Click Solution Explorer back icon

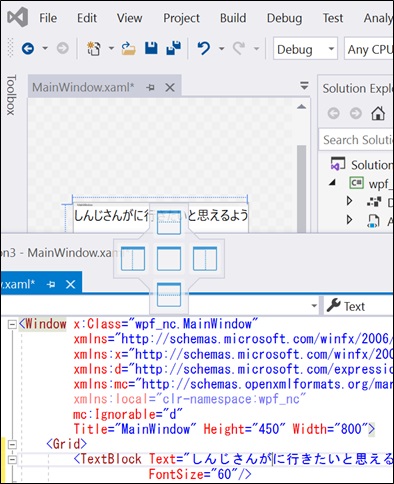click(x=334, y=113)
